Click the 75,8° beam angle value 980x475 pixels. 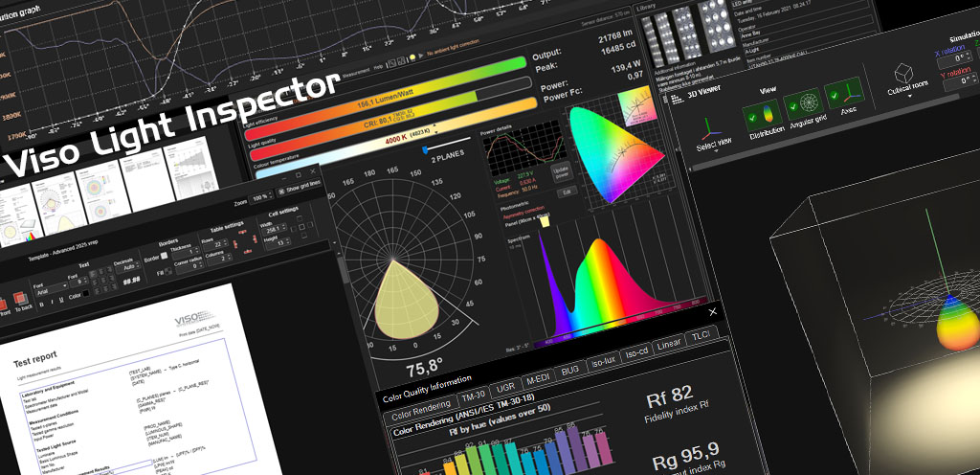tap(425, 368)
